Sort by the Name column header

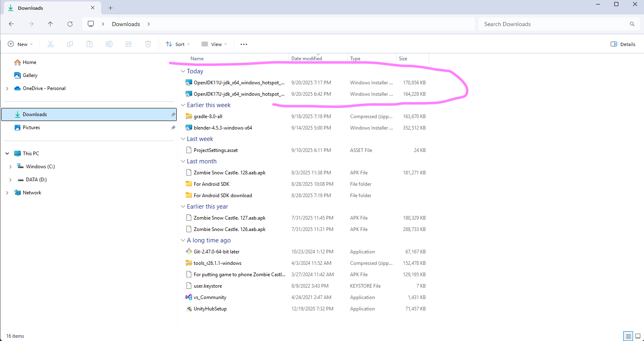pyautogui.click(x=197, y=59)
